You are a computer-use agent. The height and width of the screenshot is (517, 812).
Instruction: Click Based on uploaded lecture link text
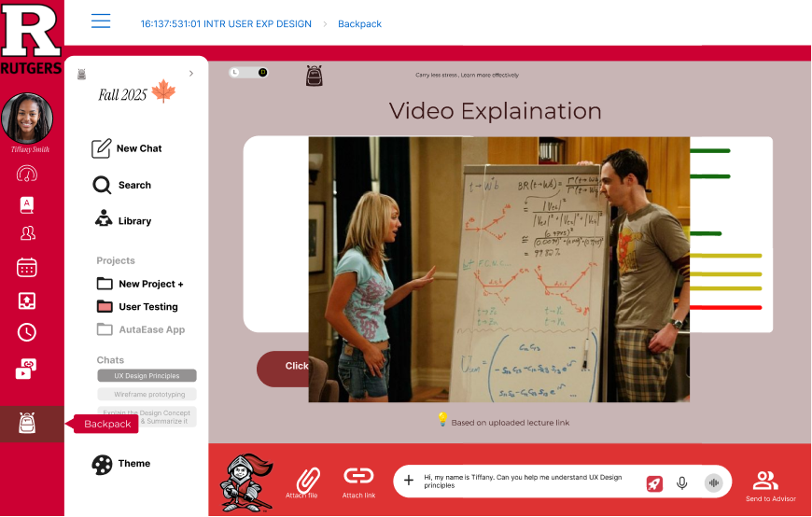point(511,423)
